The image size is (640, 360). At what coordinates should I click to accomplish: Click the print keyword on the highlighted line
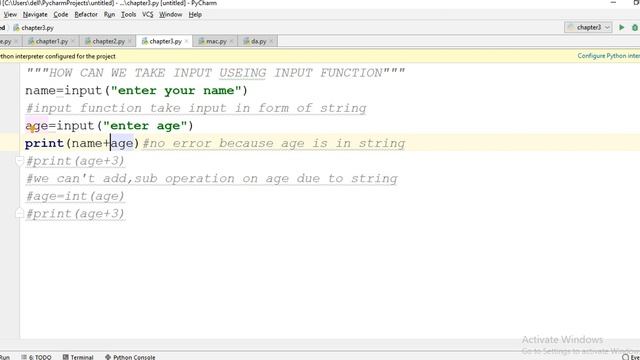click(x=44, y=143)
